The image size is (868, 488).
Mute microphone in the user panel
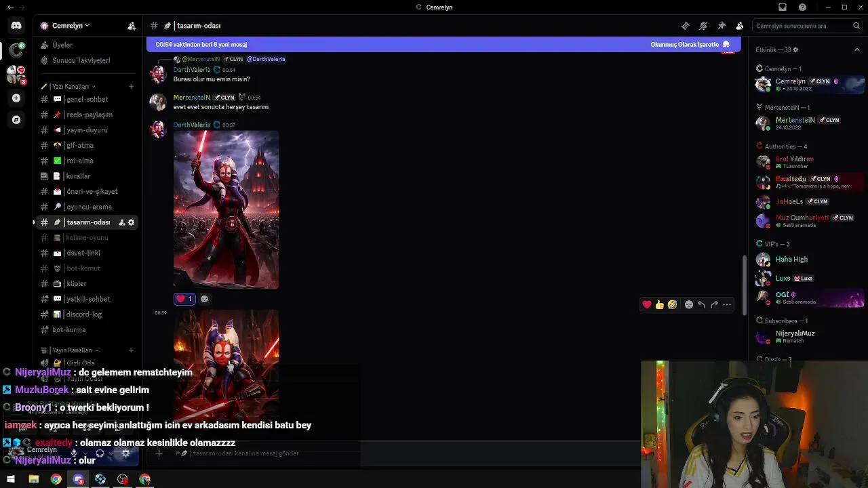click(74, 453)
